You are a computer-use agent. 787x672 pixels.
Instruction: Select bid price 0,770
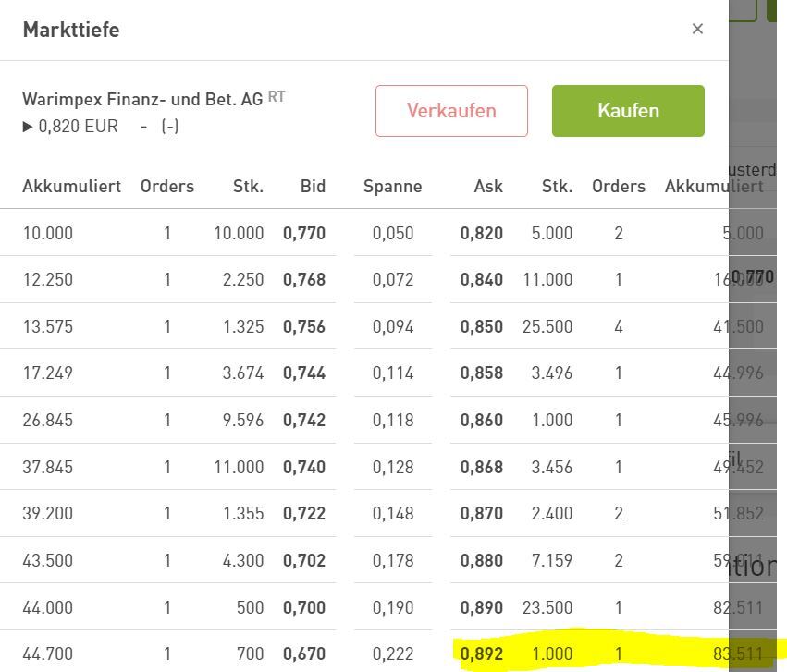(x=304, y=233)
